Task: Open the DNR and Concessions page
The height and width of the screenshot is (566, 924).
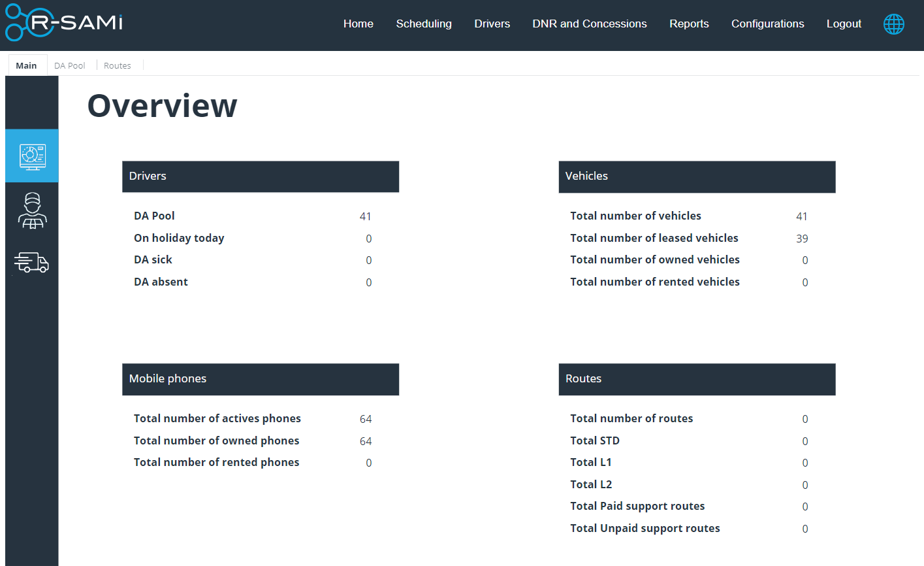Action: pos(589,24)
